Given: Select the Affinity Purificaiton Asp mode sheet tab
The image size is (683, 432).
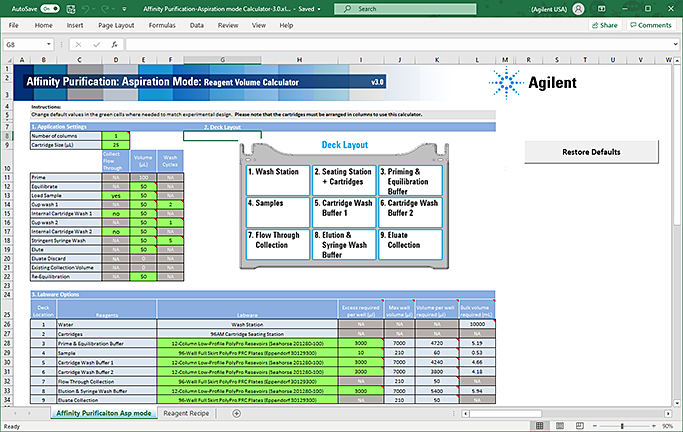Looking at the screenshot, I should pyautogui.click(x=104, y=413).
